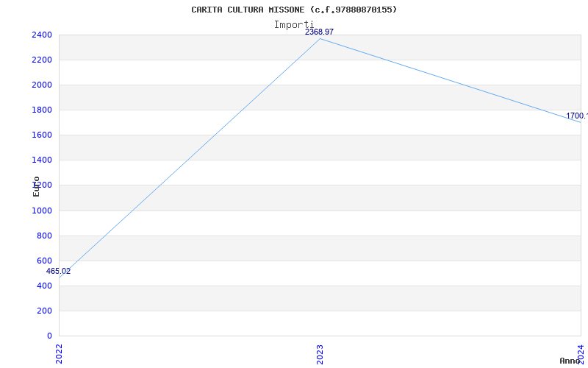This screenshot has width=588, height=368.
Task: Click the 1700 data label near 2024
Action: pos(577,116)
